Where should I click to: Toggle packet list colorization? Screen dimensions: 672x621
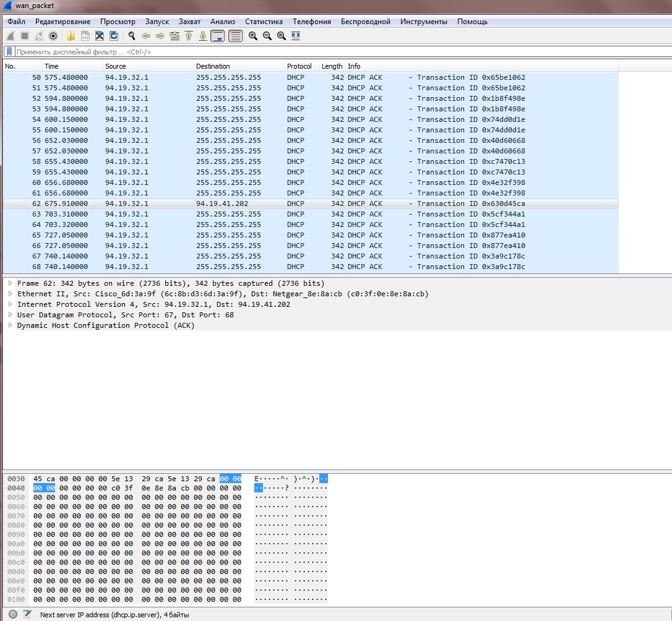(x=236, y=36)
